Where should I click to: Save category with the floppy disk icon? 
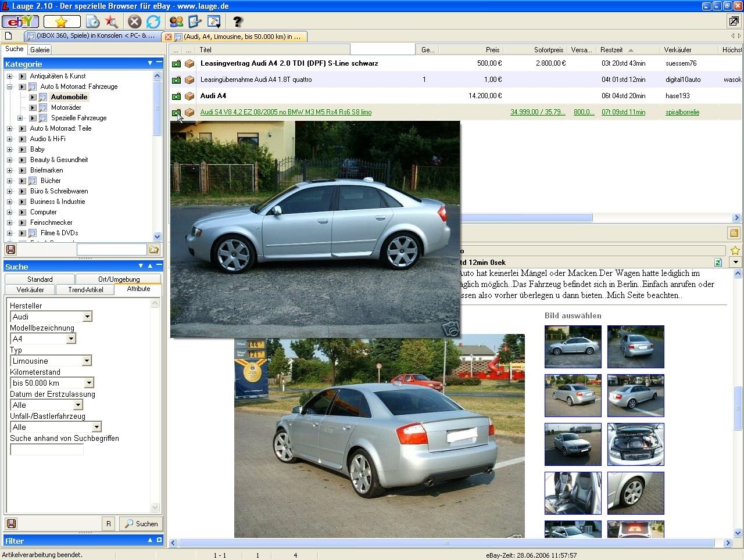pos(10,249)
